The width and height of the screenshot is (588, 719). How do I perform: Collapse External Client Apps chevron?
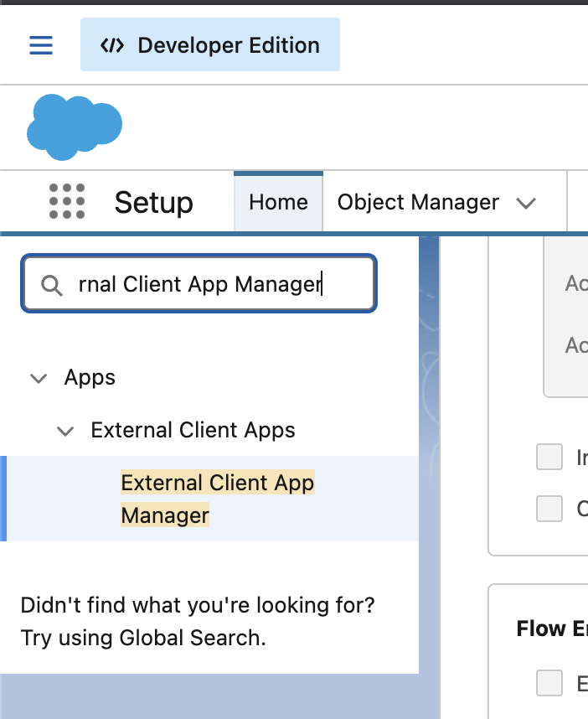65,431
